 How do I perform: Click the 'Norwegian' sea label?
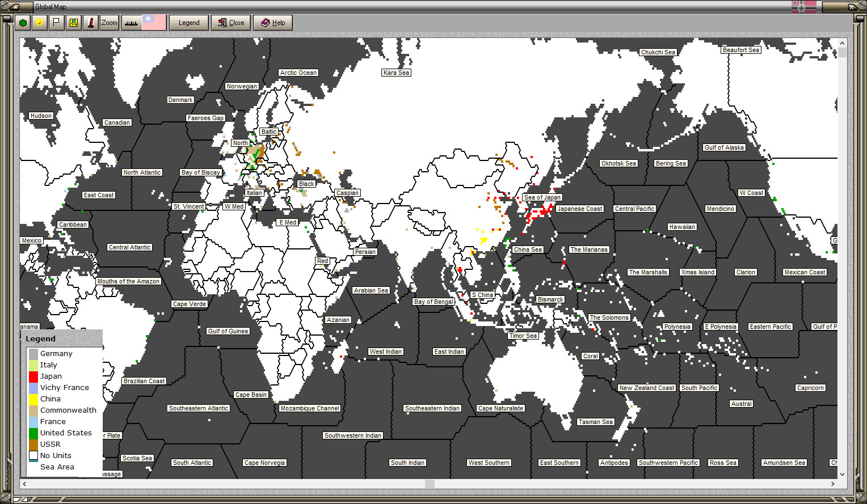pyautogui.click(x=242, y=86)
